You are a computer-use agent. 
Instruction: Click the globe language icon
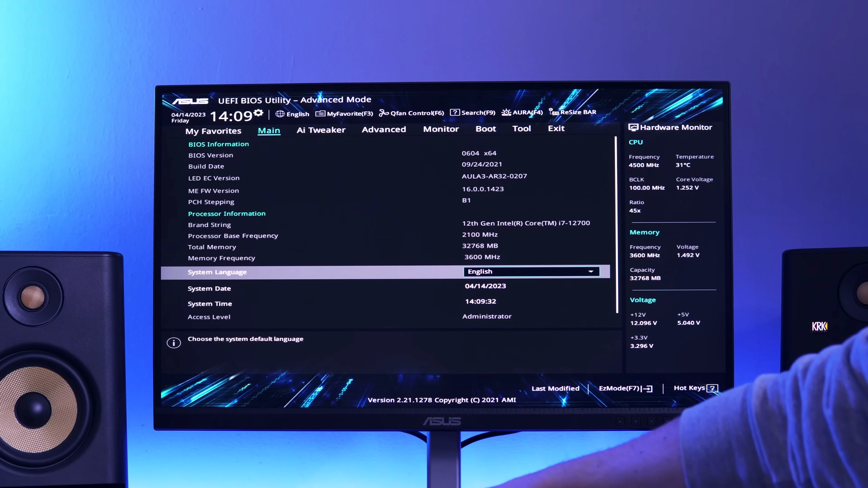[280, 114]
